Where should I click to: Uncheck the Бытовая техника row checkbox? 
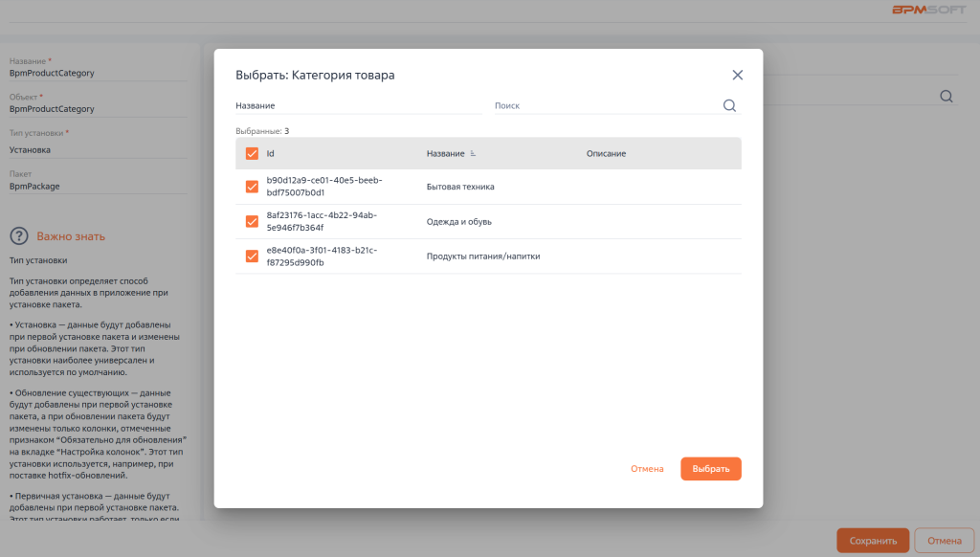(x=253, y=187)
